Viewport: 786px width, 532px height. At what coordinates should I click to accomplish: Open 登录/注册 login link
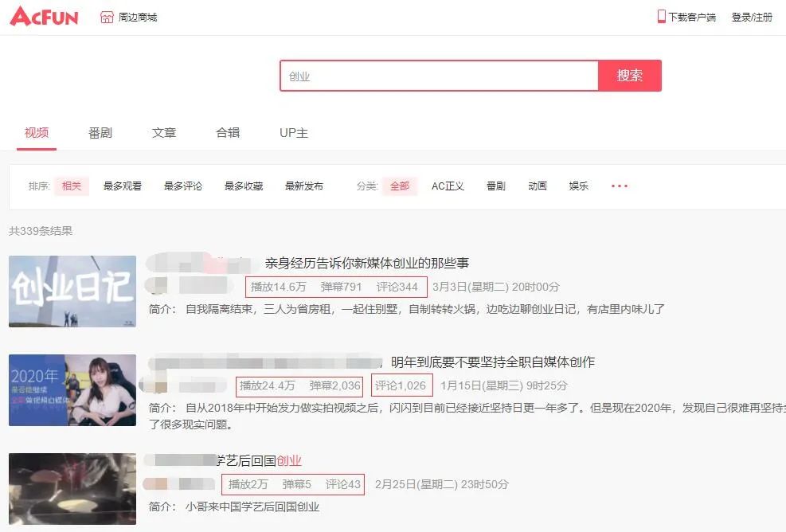[752, 17]
